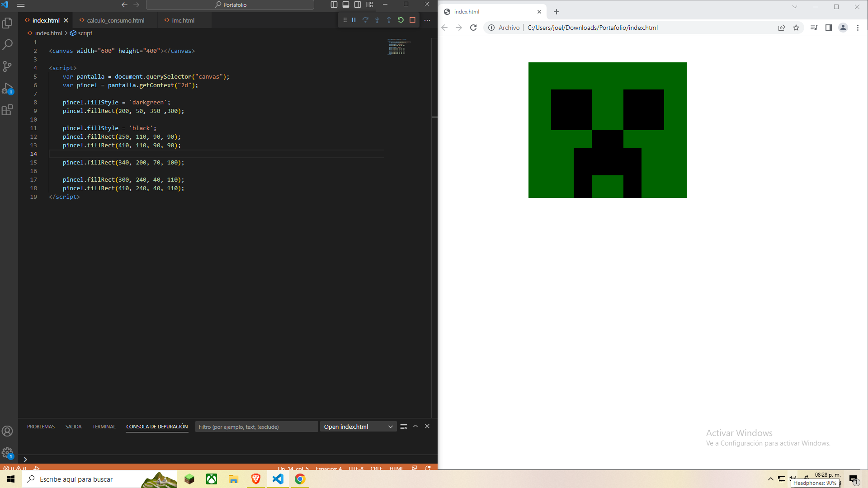Screen dimensions: 868x488
Task: Pause the debug session
Action: (x=354, y=20)
